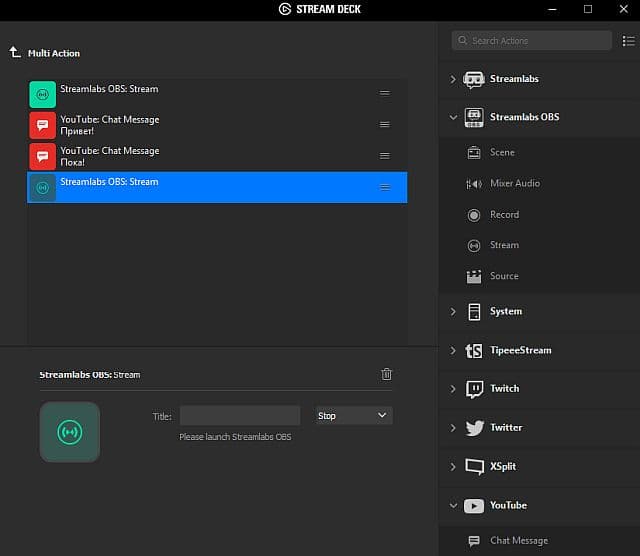Expand the Twitch category
Viewport: 640px width, 556px height.
[x=453, y=389]
